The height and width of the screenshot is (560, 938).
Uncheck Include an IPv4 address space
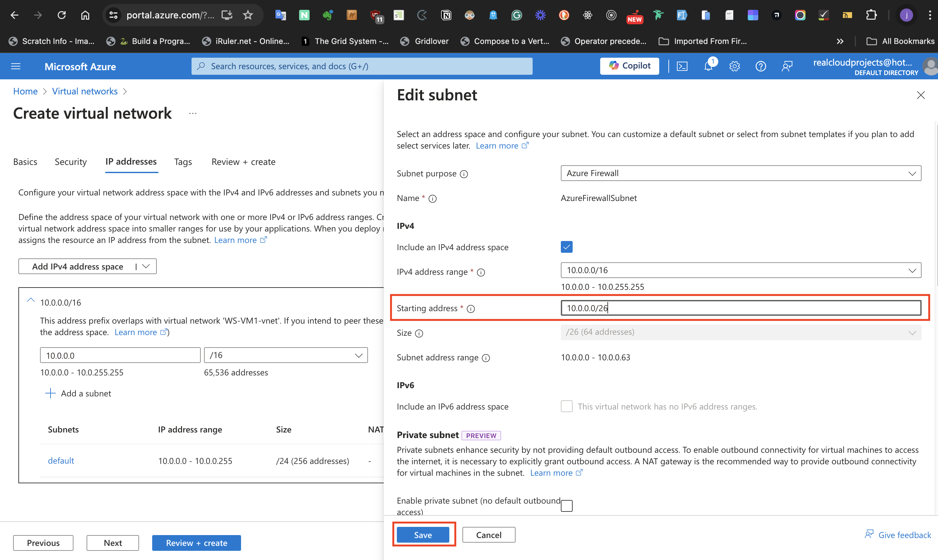[567, 247]
